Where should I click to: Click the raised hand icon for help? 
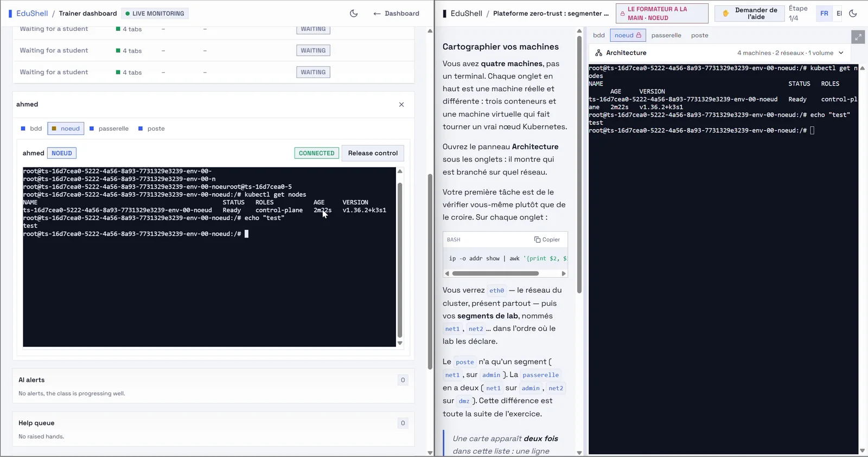725,14
